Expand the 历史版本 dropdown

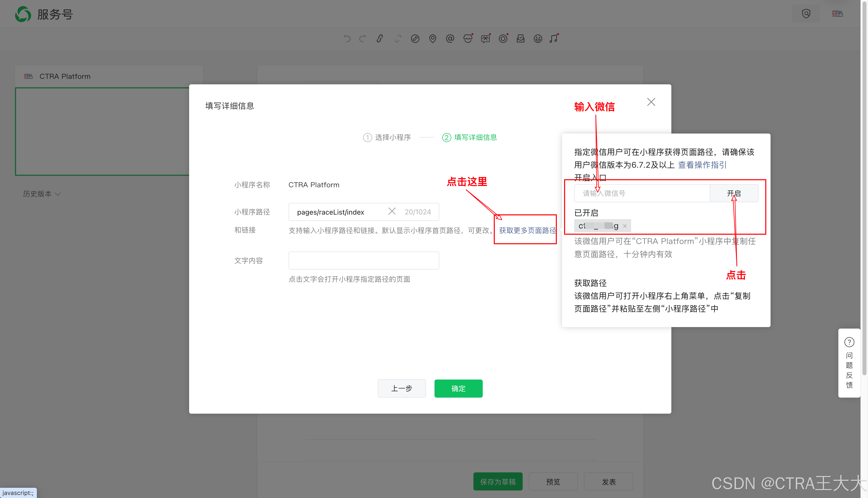point(42,194)
